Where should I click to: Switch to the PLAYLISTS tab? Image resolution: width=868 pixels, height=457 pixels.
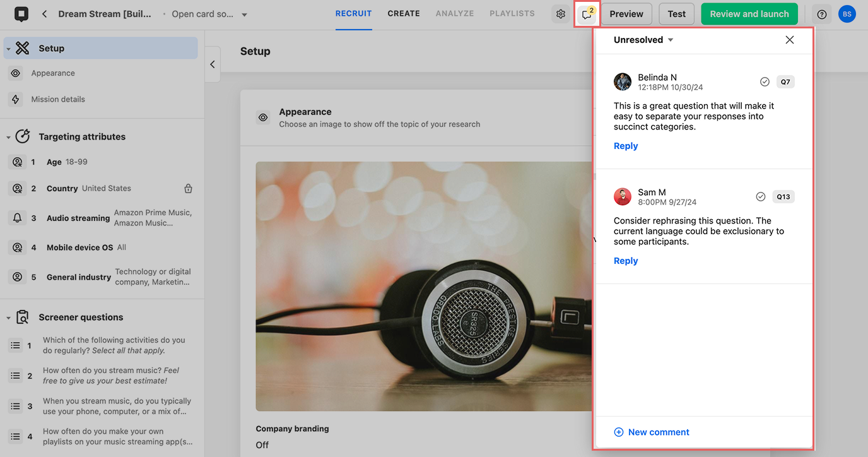pos(512,14)
